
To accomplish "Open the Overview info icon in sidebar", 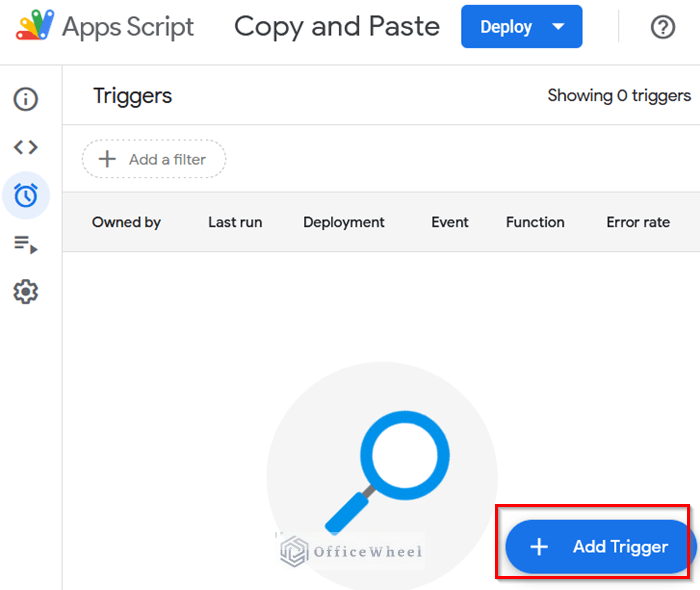I will [x=26, y=99].
